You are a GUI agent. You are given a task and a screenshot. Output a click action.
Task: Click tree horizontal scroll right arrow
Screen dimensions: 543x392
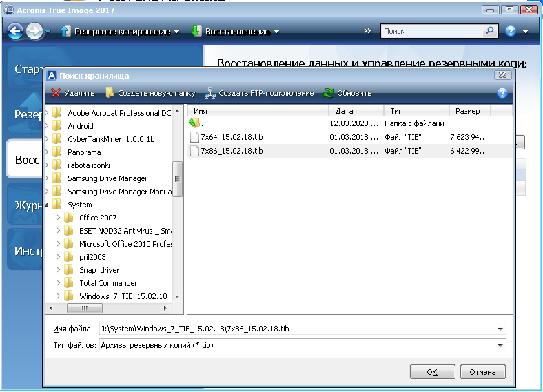point(165,308)
